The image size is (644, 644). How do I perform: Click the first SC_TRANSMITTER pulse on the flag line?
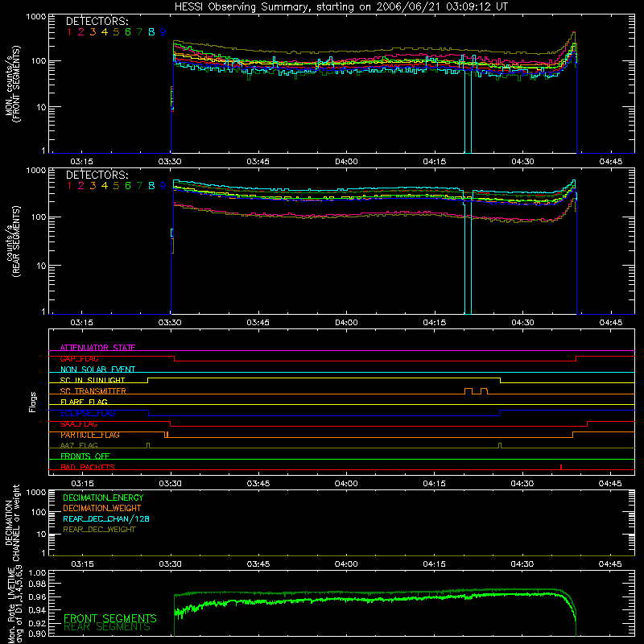tap(469, 391)
